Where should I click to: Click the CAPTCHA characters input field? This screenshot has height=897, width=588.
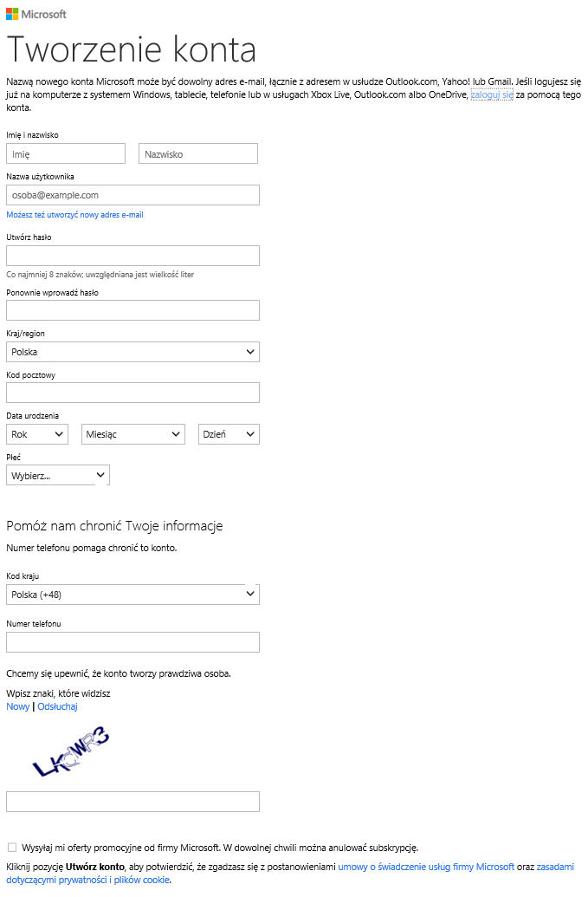(132, 802)
